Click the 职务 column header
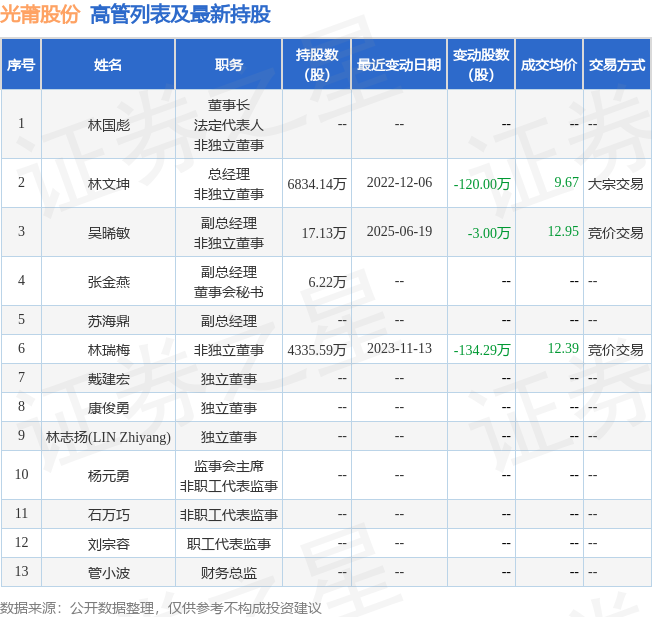 pos(229,64)
